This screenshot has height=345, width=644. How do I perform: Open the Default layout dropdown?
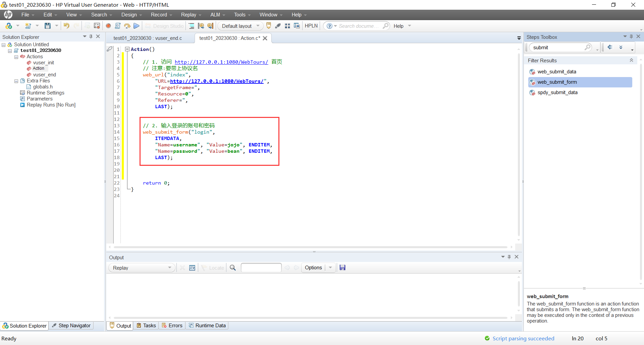click(240, 26)
